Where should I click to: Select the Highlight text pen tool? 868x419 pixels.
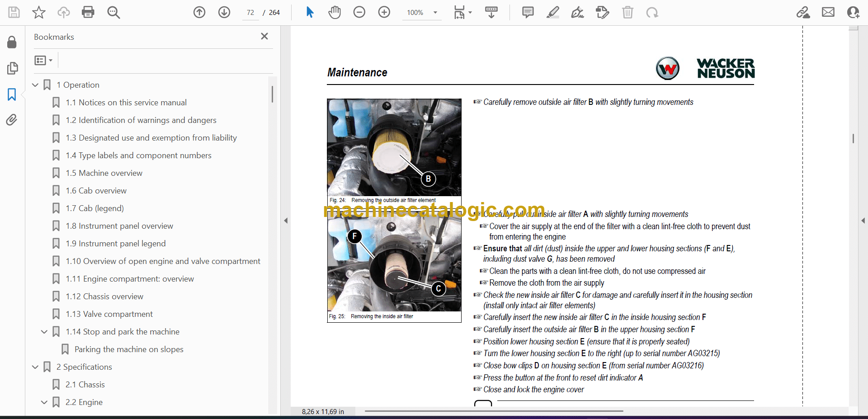click(x=552, y=12)
